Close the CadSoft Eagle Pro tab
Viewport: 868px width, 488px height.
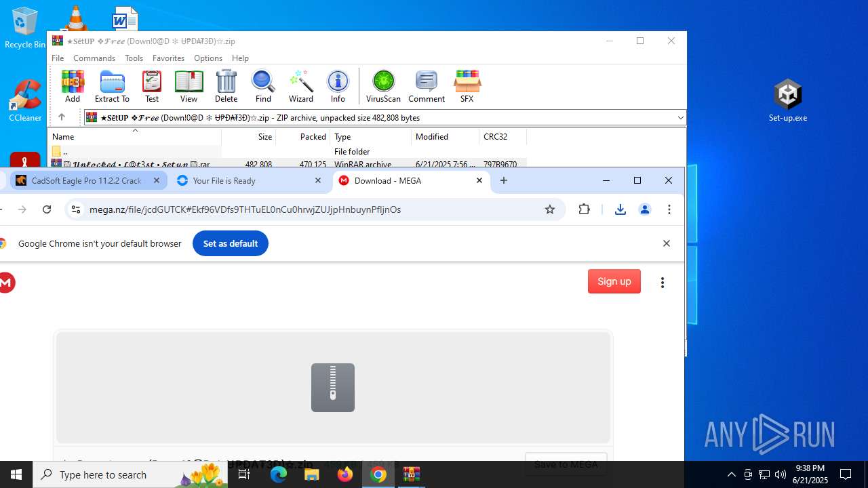[157, 180]
